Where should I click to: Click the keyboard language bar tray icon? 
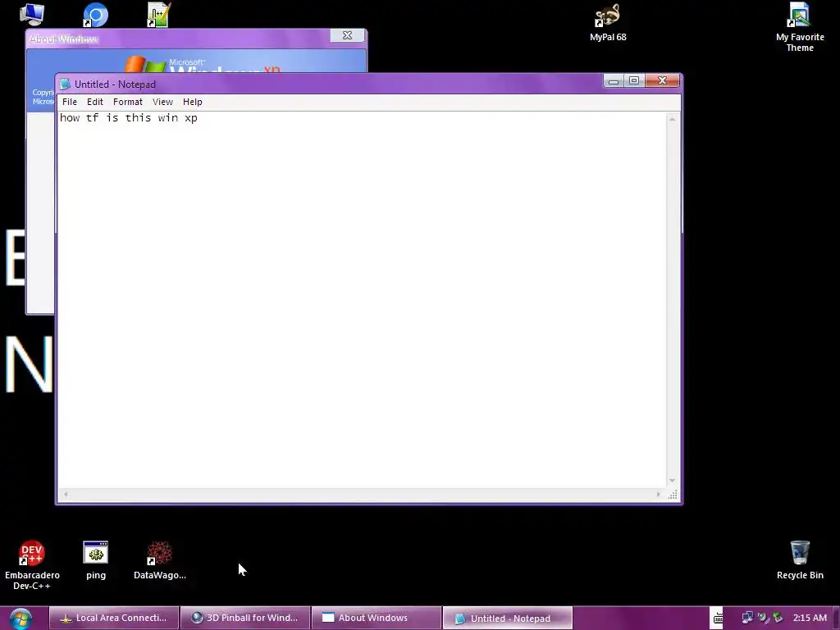click(x=718, y=619)
